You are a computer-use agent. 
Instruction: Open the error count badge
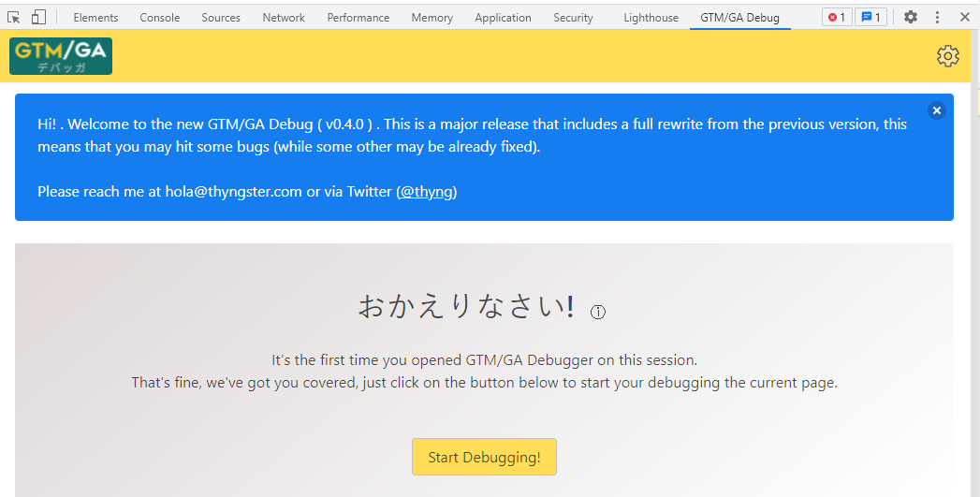point(836,18)
